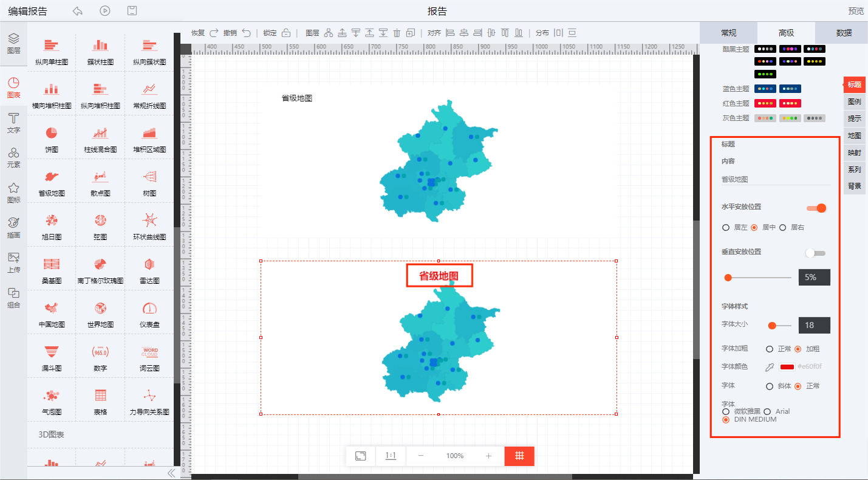Click the 撤销 undo arrow icon
This screenshot has width=868, height=480.
coord(246,33)
